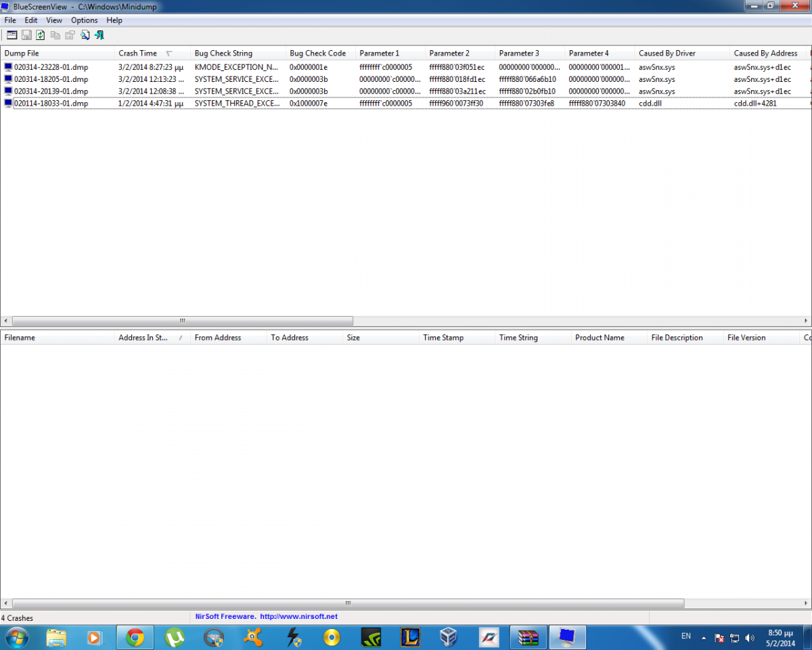
Task: Open Windows Explorer from the taskbar
Action: 56,637
